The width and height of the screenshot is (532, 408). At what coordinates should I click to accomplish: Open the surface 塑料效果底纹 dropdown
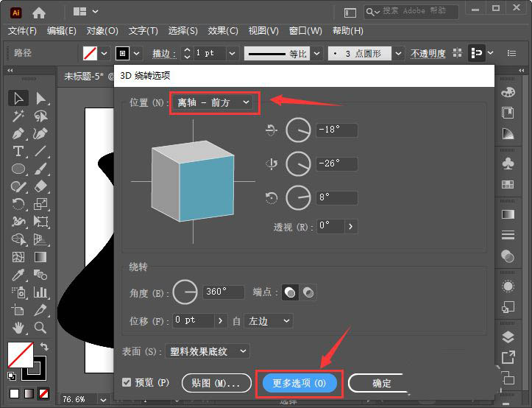[x=208, y=351]
